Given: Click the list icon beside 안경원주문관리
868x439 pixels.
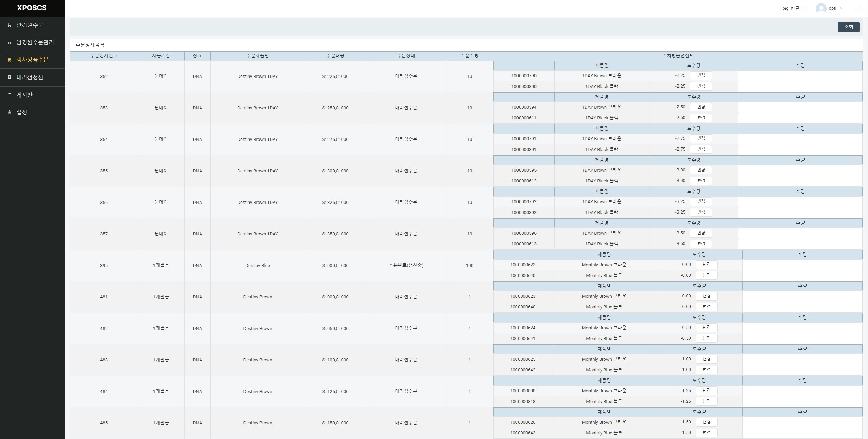Looking at the screenshot, I should coord(9,42).
